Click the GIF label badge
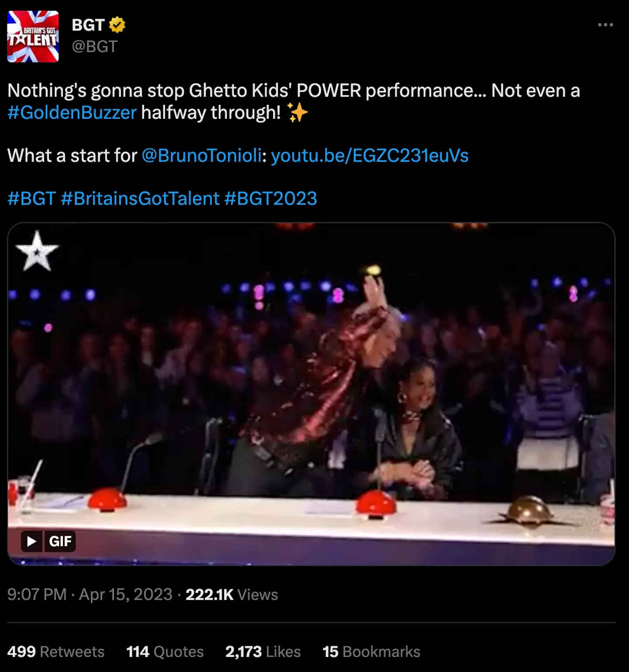Screen dimensions: 629x672 coord(60,541)
